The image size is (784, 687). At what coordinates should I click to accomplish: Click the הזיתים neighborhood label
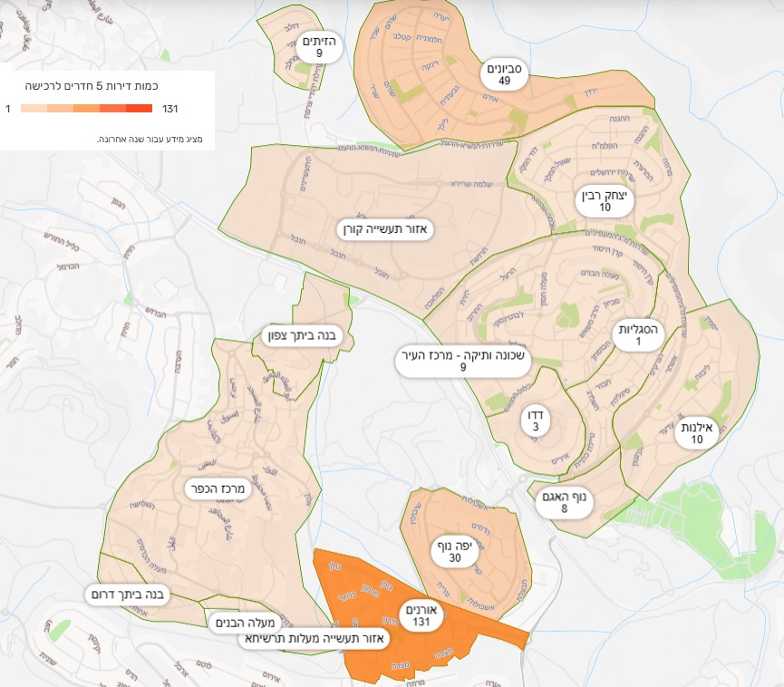pos(320,47)
